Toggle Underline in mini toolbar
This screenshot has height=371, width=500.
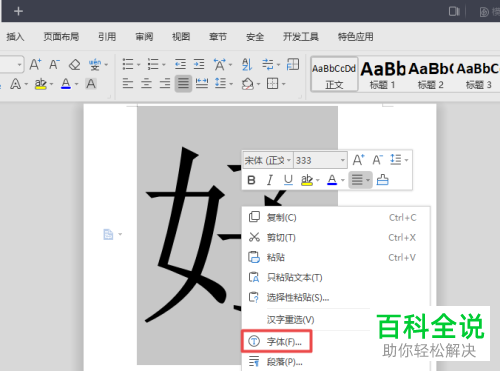pos(288,180)
